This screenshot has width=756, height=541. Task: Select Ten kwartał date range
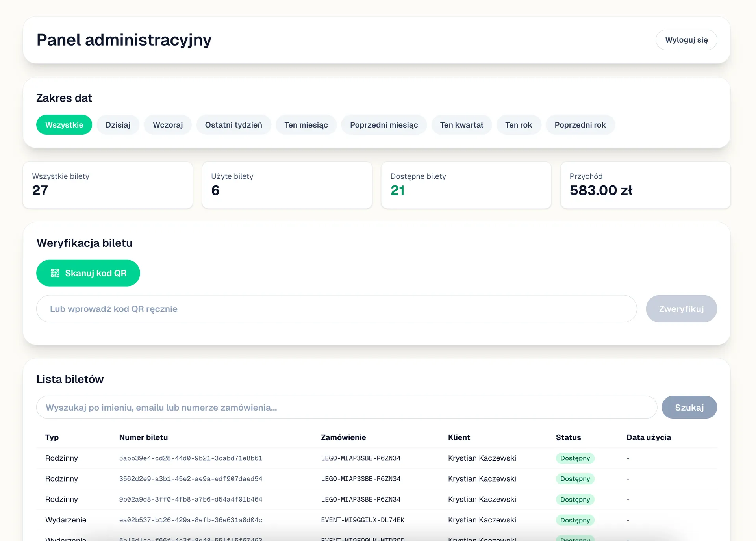[x=461, y=125]
